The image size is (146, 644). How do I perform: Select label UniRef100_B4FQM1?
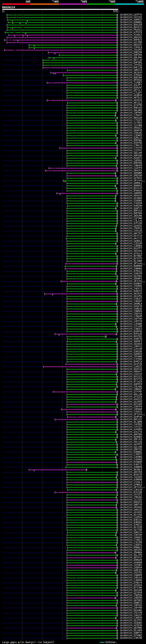click(131, 63)
